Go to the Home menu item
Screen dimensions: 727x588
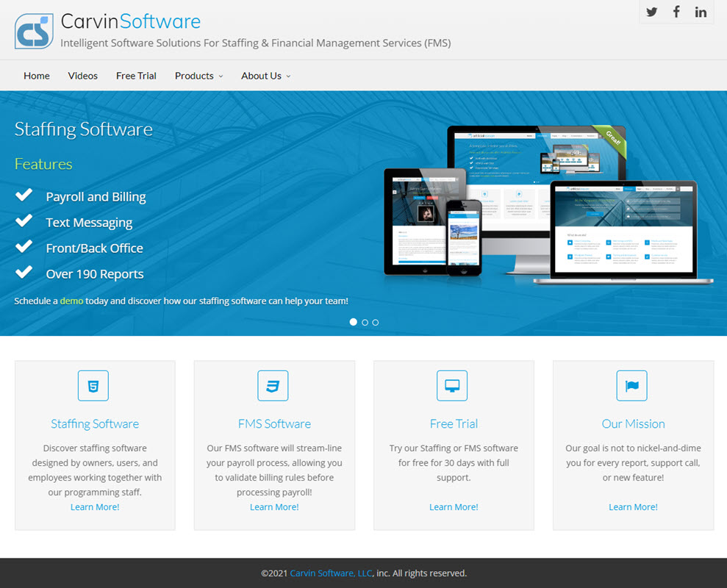click(x=37, y=76)
